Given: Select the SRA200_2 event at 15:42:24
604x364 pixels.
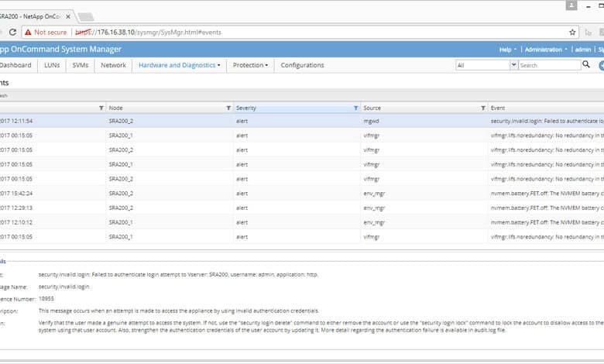Looking at the screenshot, I should [302, 194].
